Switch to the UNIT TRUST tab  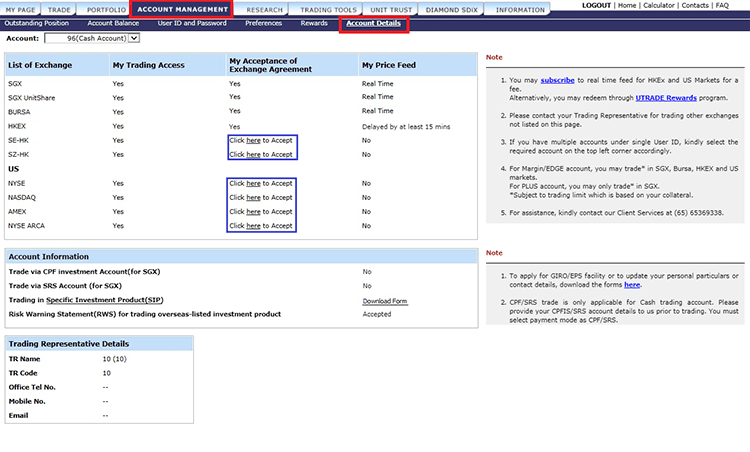tap(391, 10)
